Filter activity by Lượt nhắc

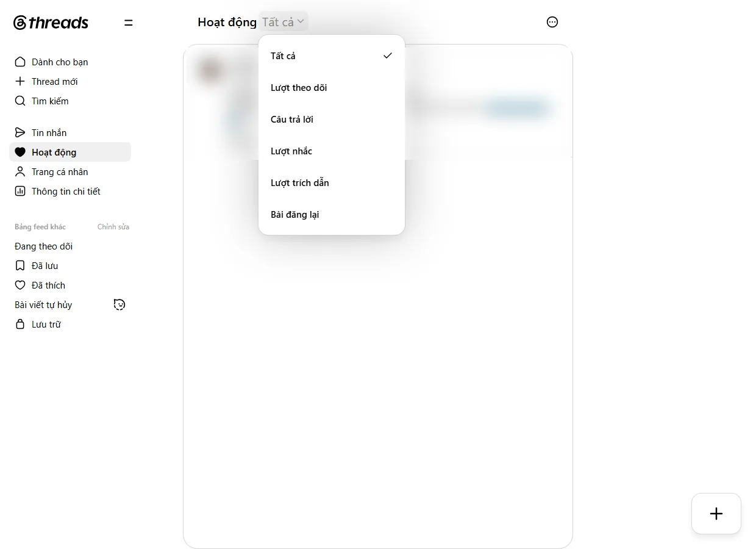(x=332, y=151)
